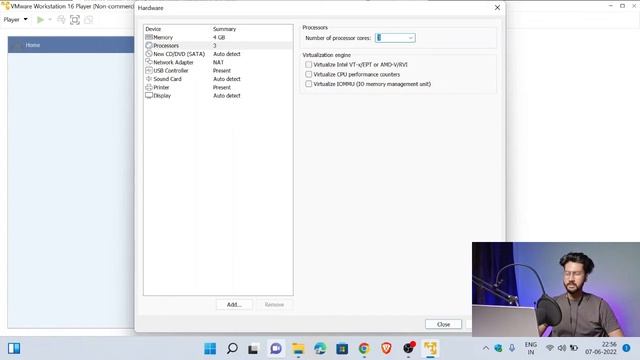Select New CD/DVD (SATA) device

(218, 54)
